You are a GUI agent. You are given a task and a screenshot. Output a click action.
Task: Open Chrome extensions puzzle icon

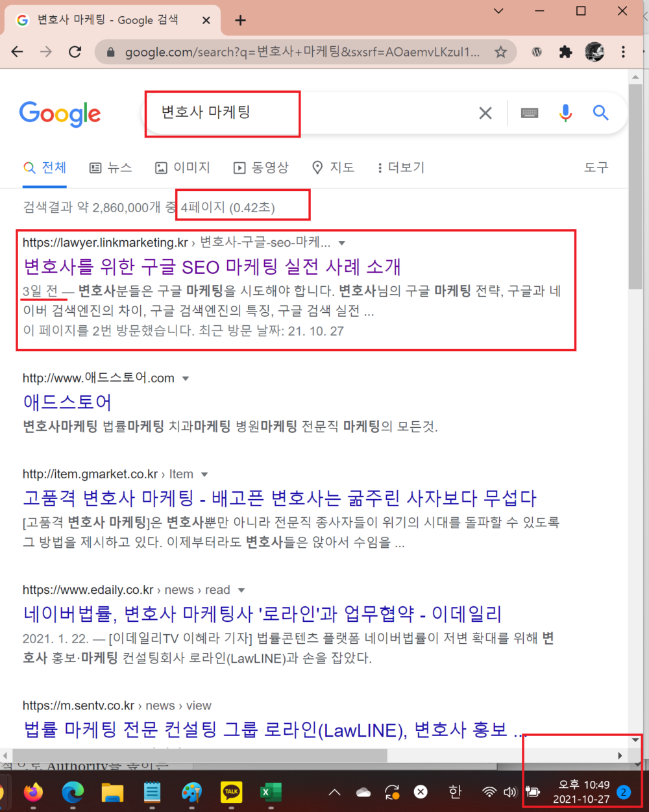tap(566, 52)
